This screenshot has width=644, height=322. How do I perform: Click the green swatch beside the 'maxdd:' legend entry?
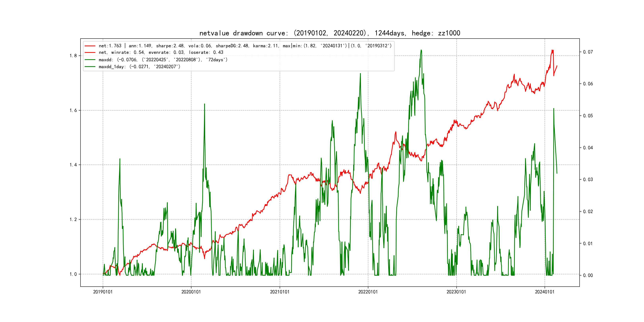coord(90,60)
